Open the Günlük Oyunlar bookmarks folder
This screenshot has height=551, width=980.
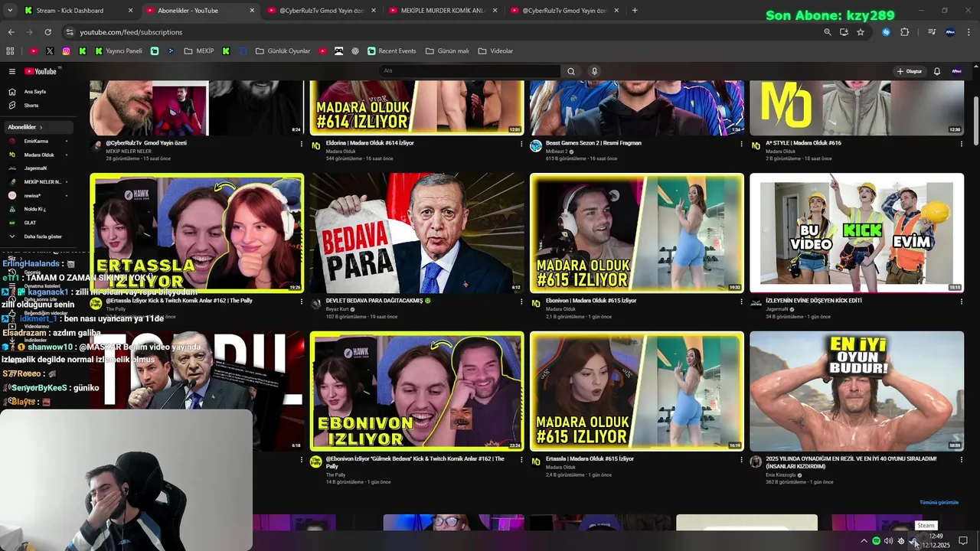click(283, 51)
